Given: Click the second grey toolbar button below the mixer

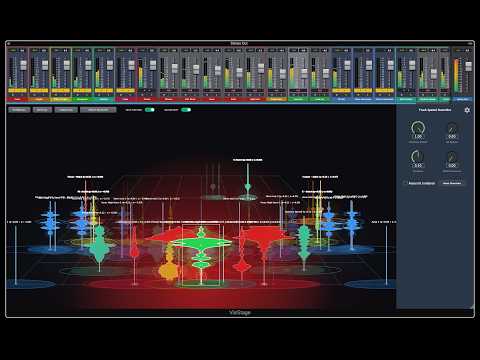Looking at the screenshot, I should click(42, 110).
